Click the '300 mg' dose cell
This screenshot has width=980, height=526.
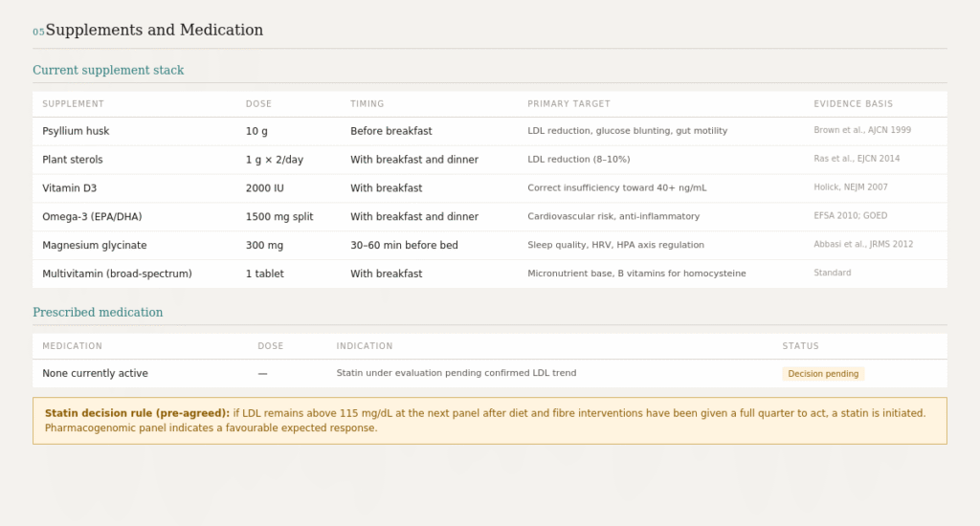(x=264, y=246)
